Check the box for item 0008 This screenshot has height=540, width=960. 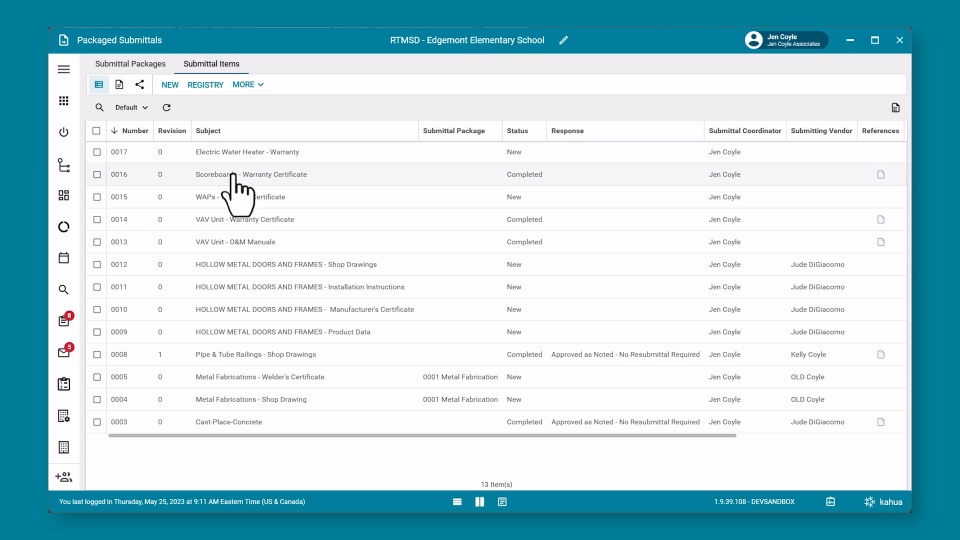pos(97,354)
